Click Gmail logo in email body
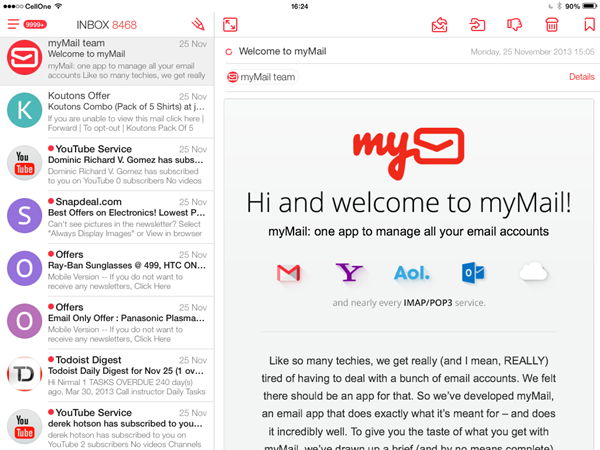Screen dimensions: 600x450 pyautogui.click(x=289, y=273)
